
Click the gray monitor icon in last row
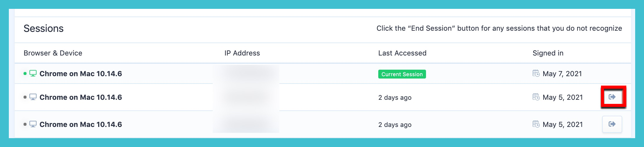pyautogui.click(x=33, y=124)
